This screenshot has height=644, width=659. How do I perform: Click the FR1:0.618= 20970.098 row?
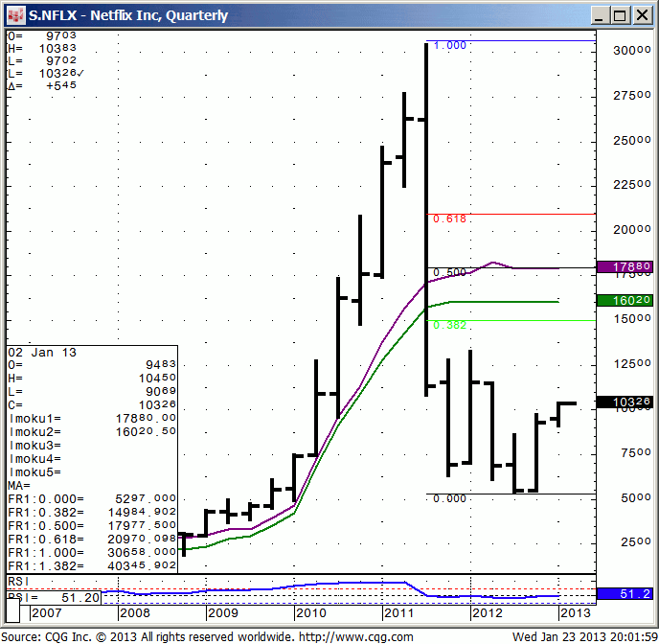(x=92, y=540)
